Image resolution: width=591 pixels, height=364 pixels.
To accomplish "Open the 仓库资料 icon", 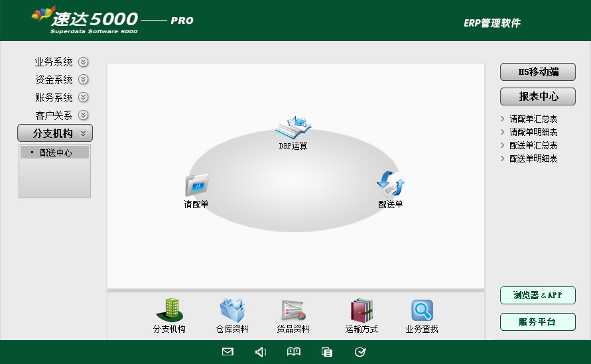I will tap(233, 310).
